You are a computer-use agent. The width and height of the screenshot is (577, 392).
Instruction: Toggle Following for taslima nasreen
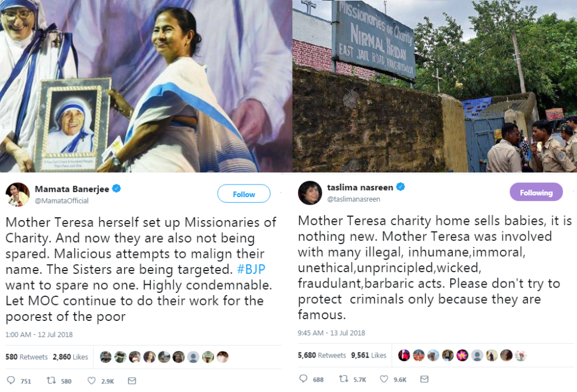pyautogui.click(x=536, y=193)
